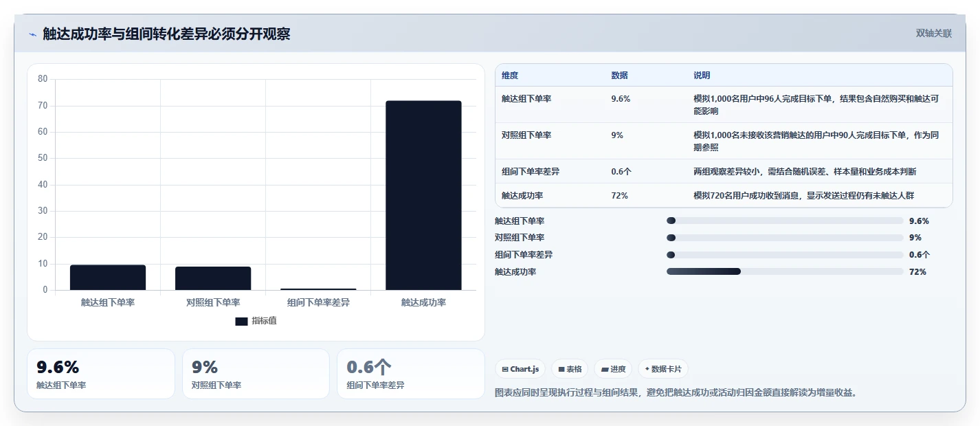Image resolution: width=980 pixels, height=426 pixels.
Task: Click the tall 触达成功率 bar in the chart
Action: tap(423, 195)
